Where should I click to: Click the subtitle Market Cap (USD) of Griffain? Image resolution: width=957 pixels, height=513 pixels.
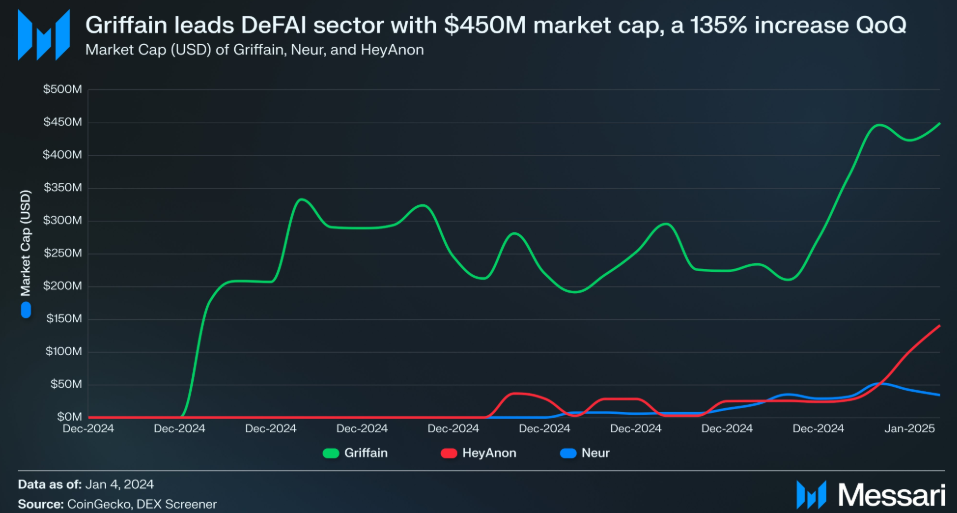click(x=255, y=50)
